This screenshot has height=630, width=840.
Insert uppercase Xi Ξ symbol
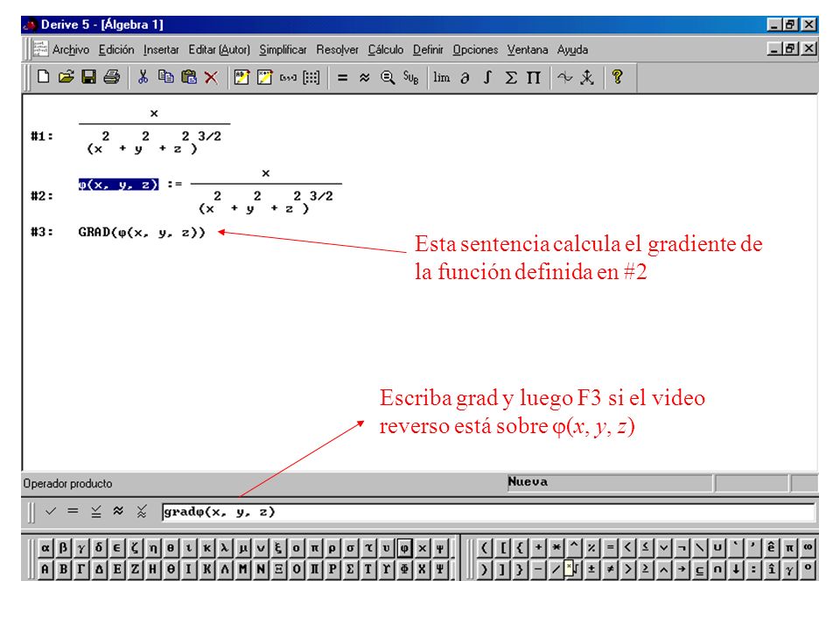coord(278,569)
